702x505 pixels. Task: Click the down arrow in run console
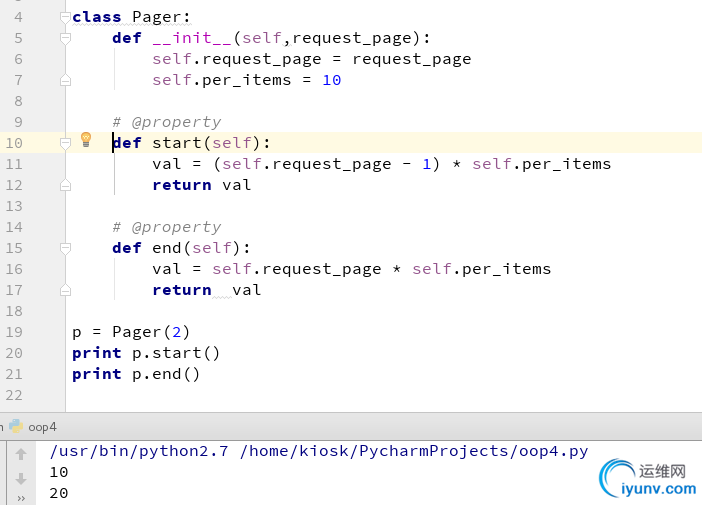[x=21, y=479]
